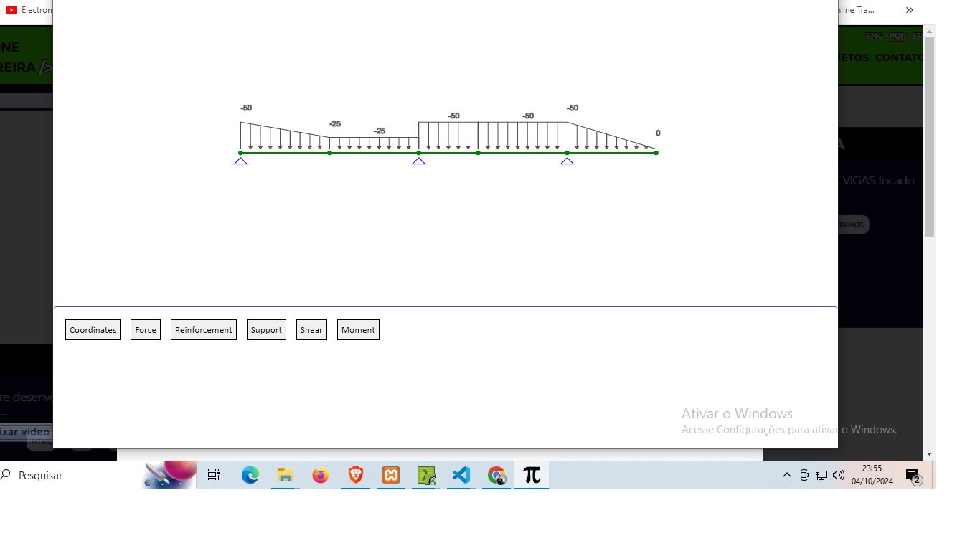Launch Firefox from the taskbar
Image resolution: width=980 pixels, height=551 pixels.
pyautogui.click(x=320, y=475)
